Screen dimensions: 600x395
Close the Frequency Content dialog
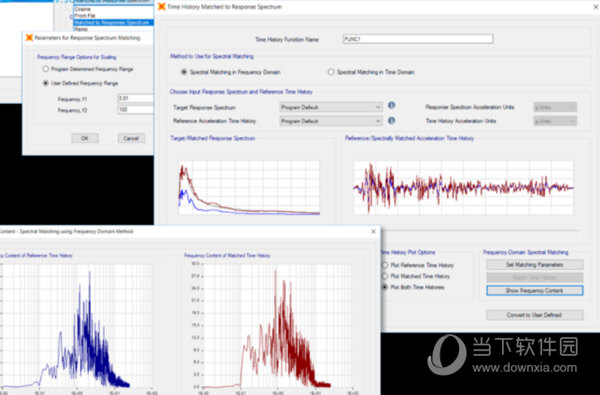click(x=373, y=231)
